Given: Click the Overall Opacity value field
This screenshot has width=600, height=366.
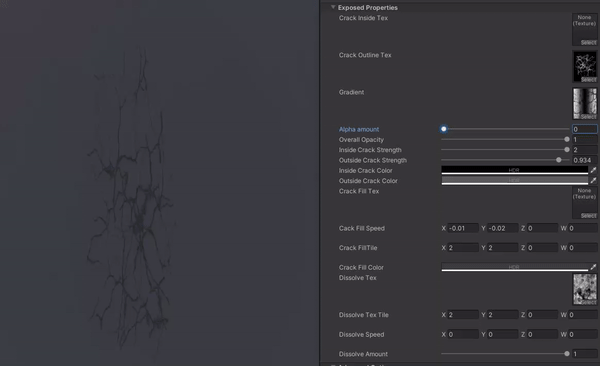Looking at the screenshot, I should point(584,139).
